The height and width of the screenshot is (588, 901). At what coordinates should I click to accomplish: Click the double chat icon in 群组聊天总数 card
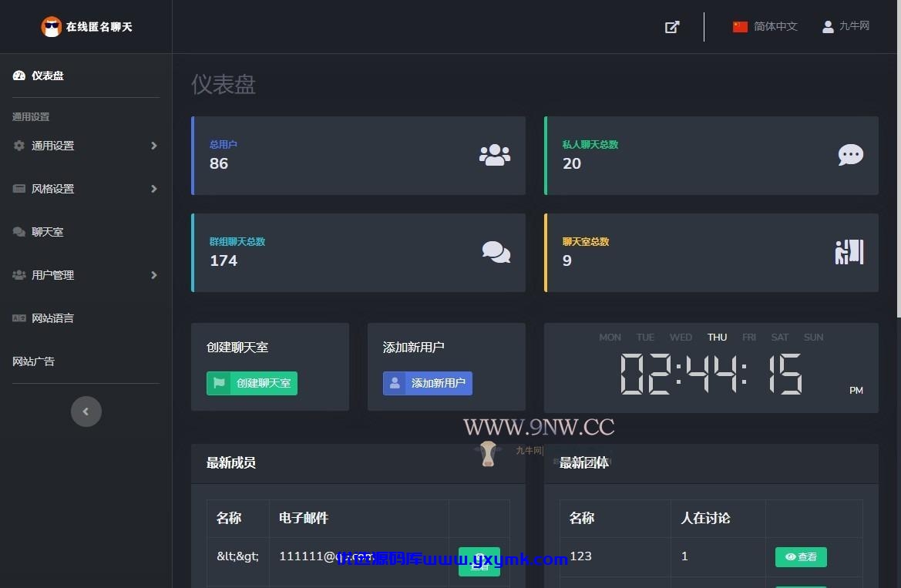pyautogui.click(x=496, y=252)
